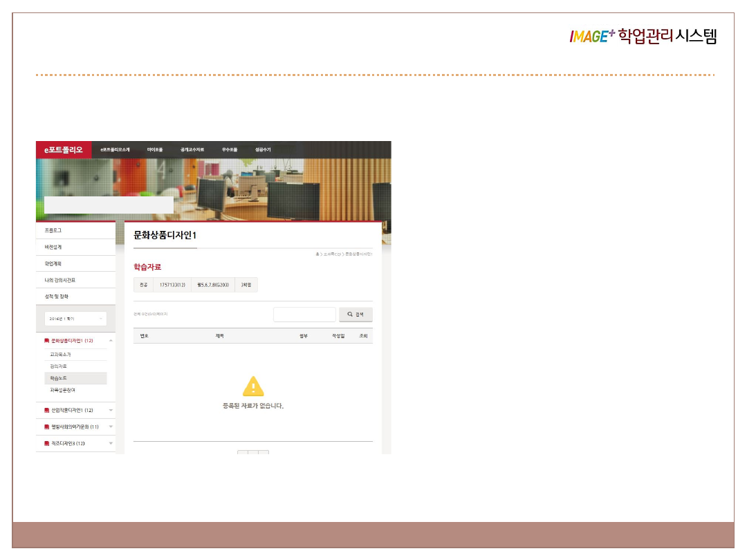The image size is (747, 560).
Task: Click the 1757133(12) course code cell
Action: 172,285
